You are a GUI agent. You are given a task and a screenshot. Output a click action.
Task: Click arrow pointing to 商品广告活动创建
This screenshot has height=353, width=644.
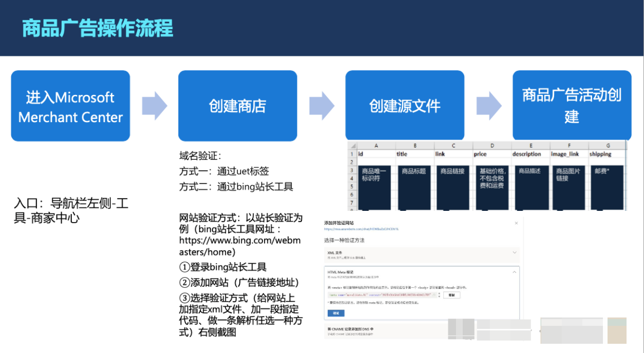[489, 105]
